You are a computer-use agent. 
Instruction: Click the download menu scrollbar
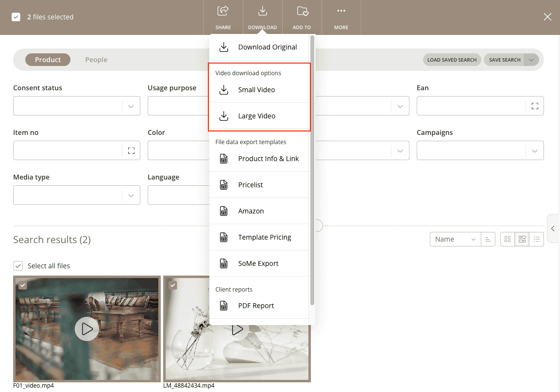312,170
